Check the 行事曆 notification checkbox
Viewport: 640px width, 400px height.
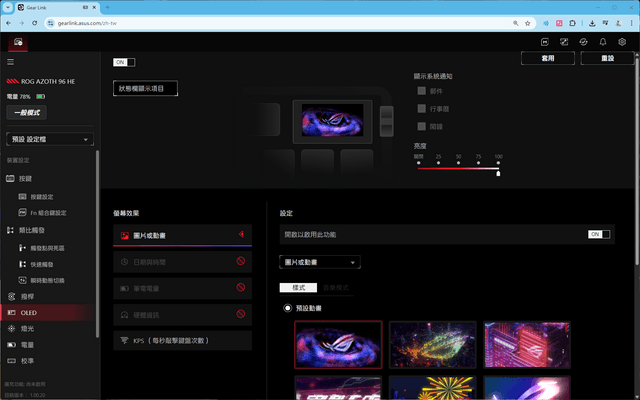point(422,109)
